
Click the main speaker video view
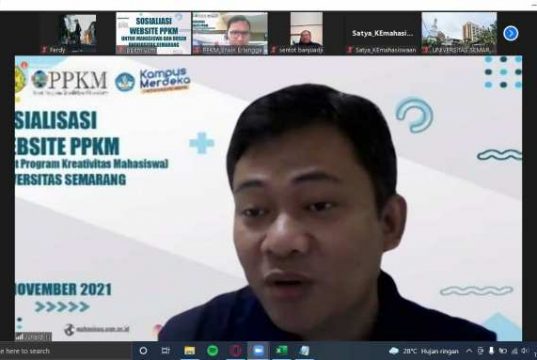click(268, 198)
